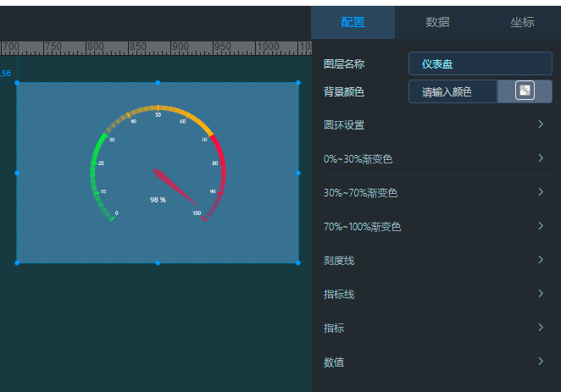Open the background color picker swatch
This screenshot has height=392, width=561.
click(x=525, y=91)
